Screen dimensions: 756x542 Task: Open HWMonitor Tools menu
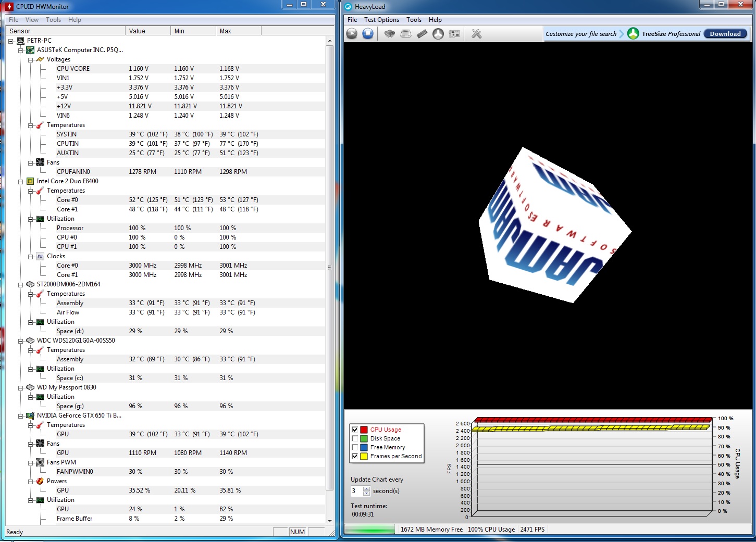click(53, 20)
